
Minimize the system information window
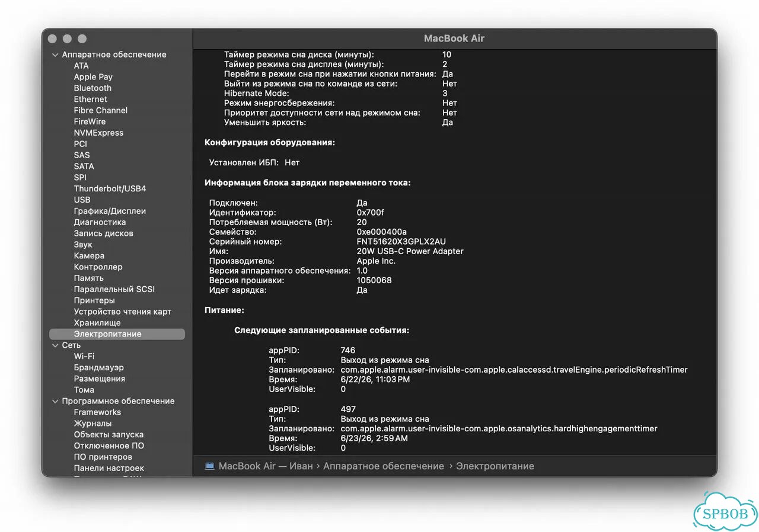(67, 39)
